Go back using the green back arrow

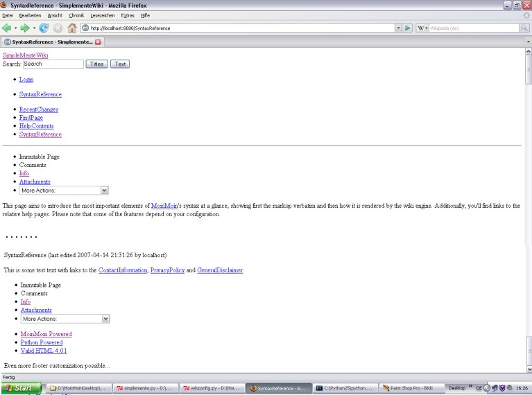[x=7, y=28]
